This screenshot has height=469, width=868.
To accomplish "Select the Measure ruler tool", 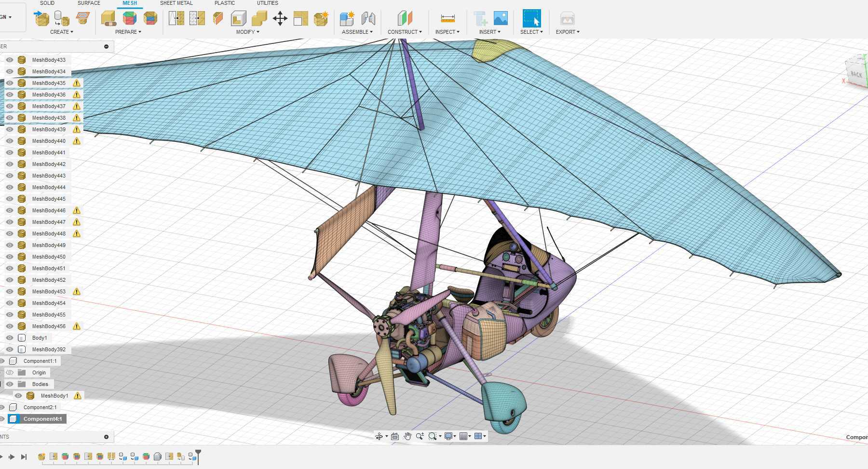I will [x=448, y=18].
